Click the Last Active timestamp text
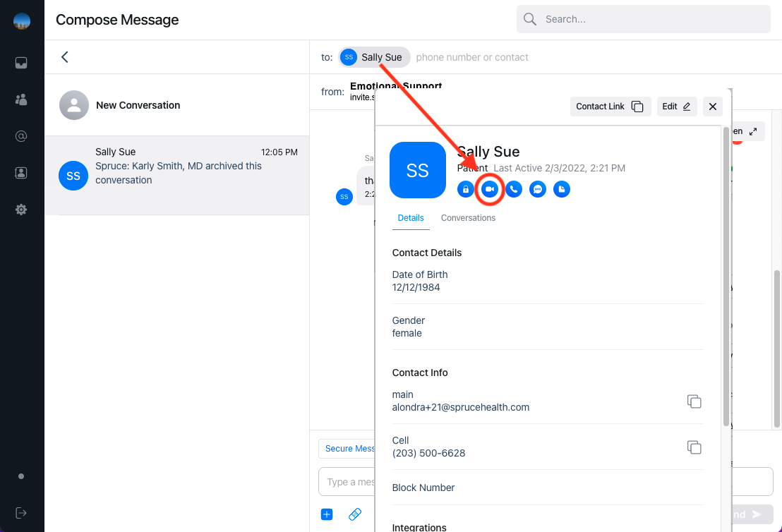 tap(559, 168)
